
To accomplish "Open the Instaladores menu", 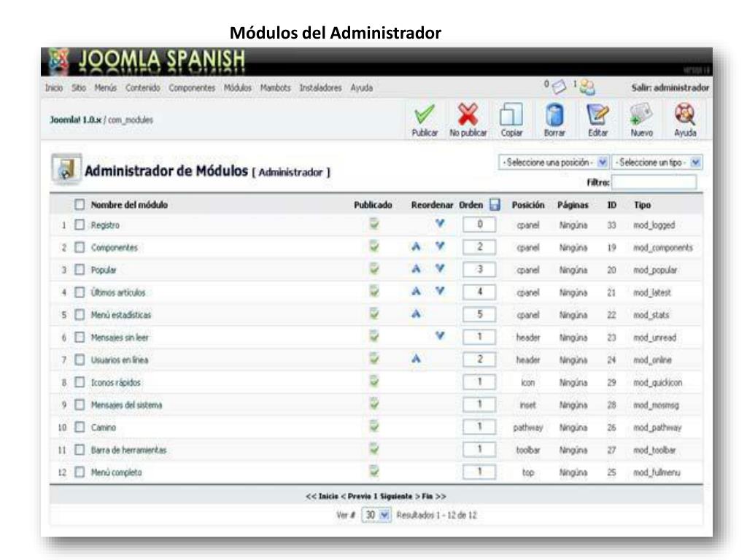I will (x=321, y=87).
